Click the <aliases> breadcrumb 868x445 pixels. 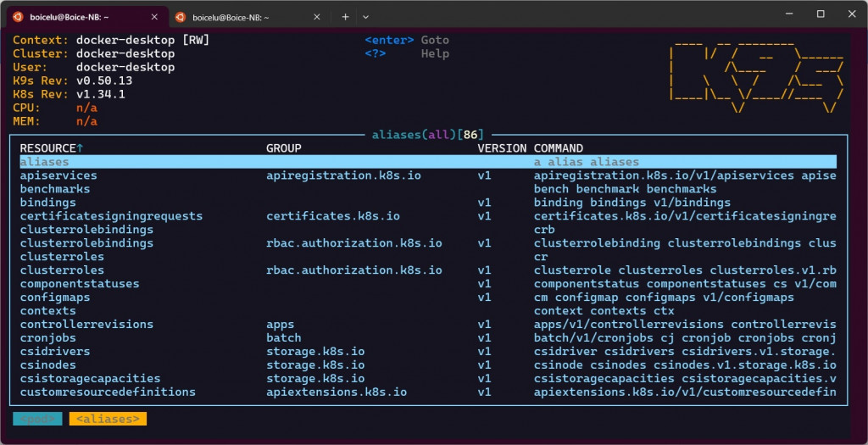[x=108, y=419]
